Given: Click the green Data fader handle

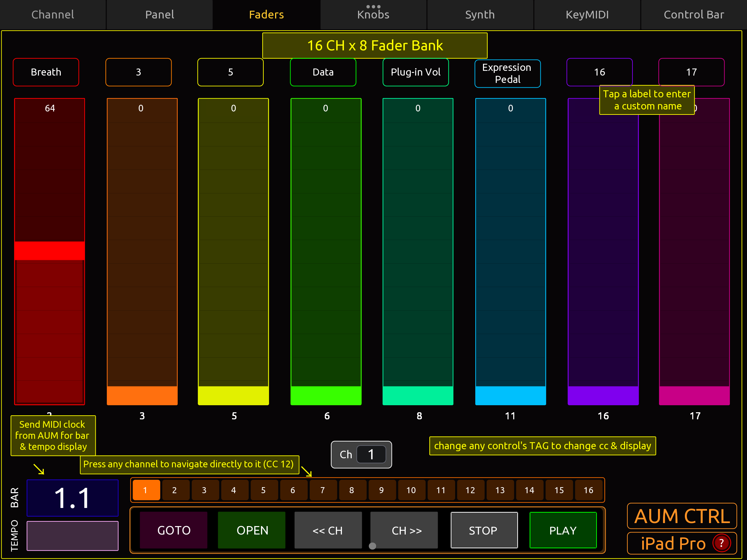Looking at the screenshot, I should pyautogui.click(x=326, y=395).
